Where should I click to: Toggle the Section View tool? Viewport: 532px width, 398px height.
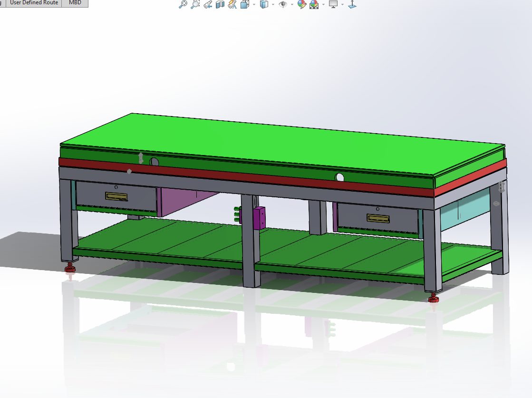click(x=220, y=4)
